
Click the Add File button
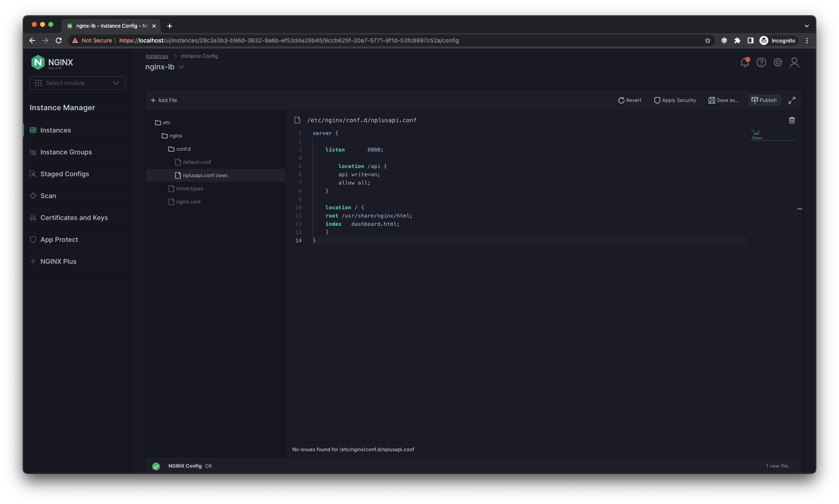tap(164, 100)
